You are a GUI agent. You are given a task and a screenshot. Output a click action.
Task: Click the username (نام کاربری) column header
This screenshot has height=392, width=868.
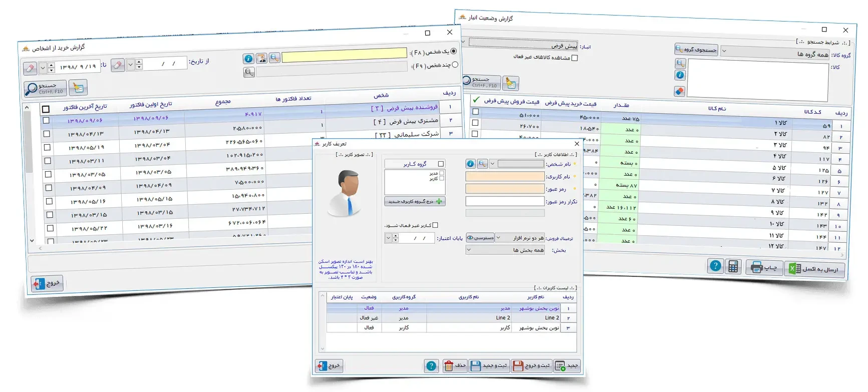[468, 297]
